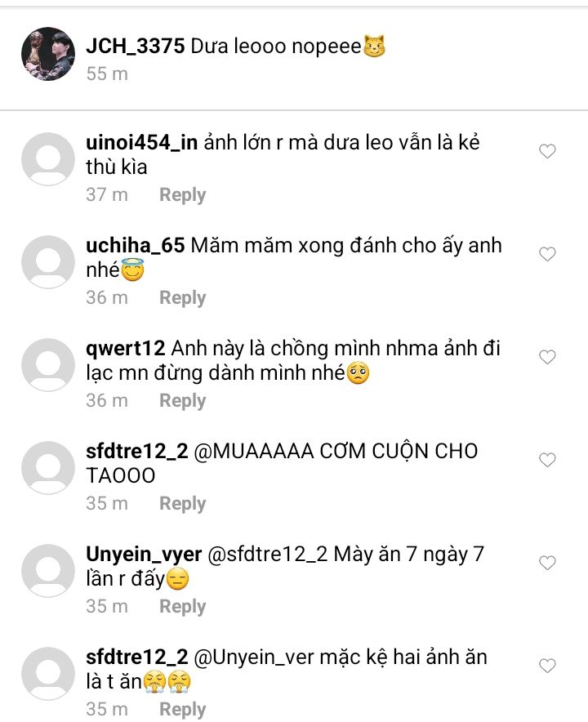The height and width of the screenshot is (722, 588).
Task: Like sfdtre12_2's COM CUON comment
Action: pos(548,460)
